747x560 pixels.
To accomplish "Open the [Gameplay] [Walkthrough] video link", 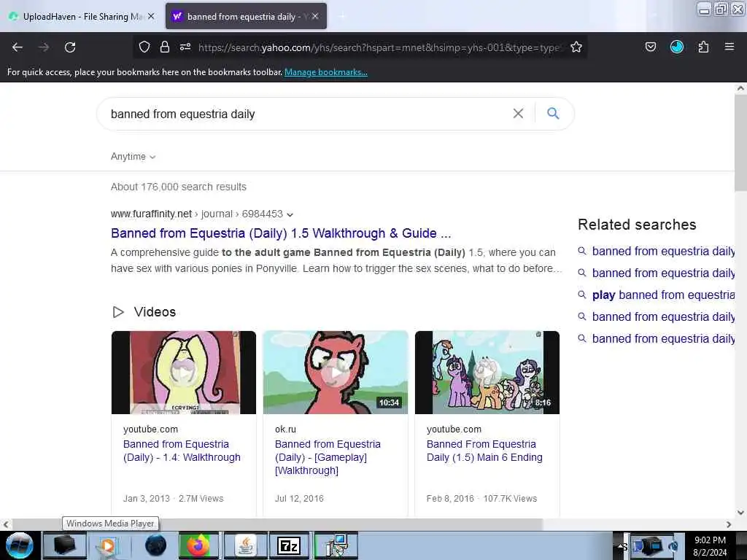I will (x=328, y=457).
